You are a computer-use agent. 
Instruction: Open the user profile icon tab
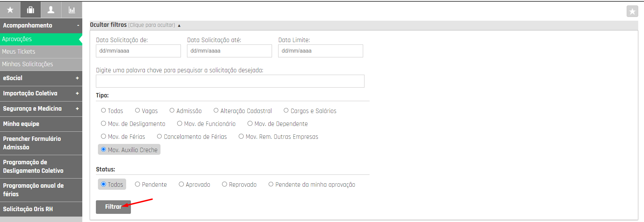pyautogui.click(x=51, y=10)
